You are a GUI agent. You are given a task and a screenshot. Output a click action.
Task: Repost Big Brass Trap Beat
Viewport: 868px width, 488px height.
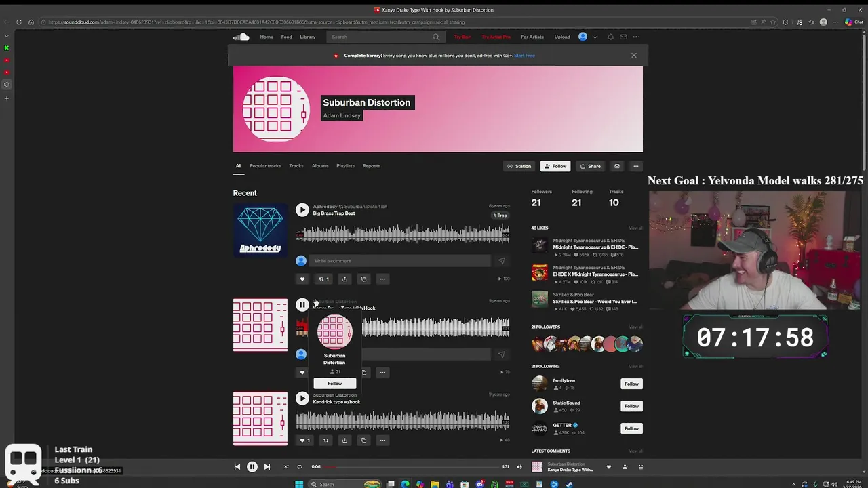(x=324, y=279)
